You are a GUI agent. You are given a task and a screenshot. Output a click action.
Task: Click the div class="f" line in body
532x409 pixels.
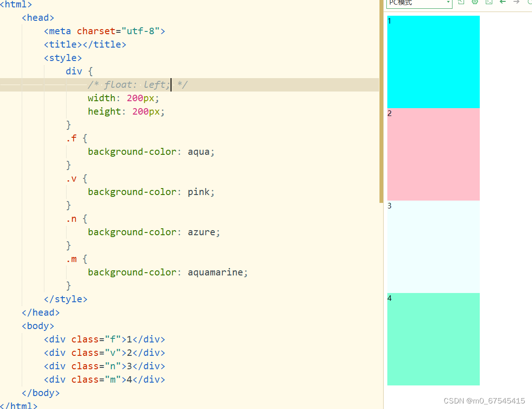point(104,340)
